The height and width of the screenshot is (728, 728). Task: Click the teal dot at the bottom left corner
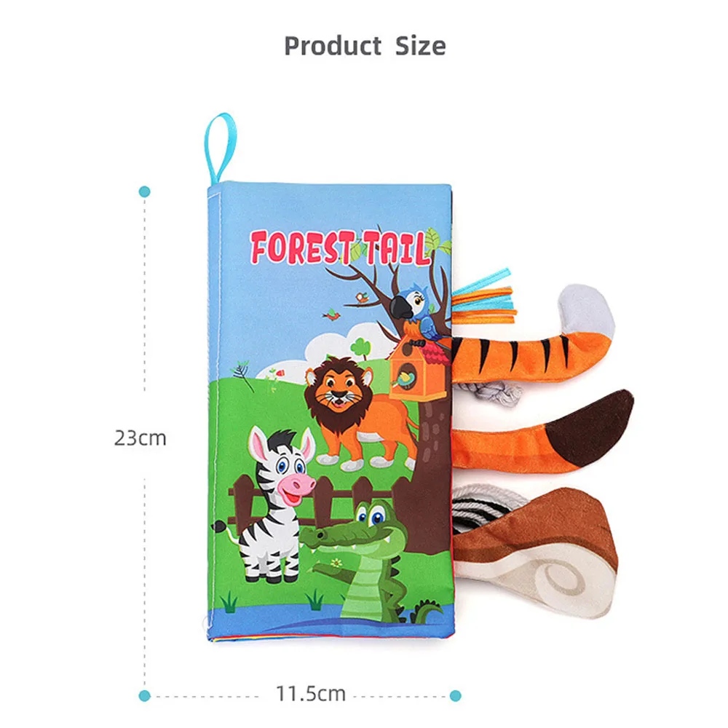point(144,695)
